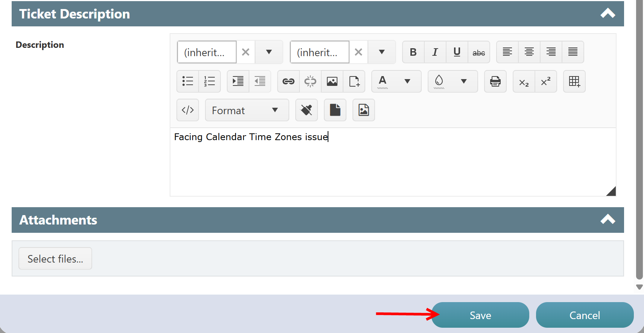Print the editor content
The height and width of the screenshot is (333, 644).
(495, 81)
